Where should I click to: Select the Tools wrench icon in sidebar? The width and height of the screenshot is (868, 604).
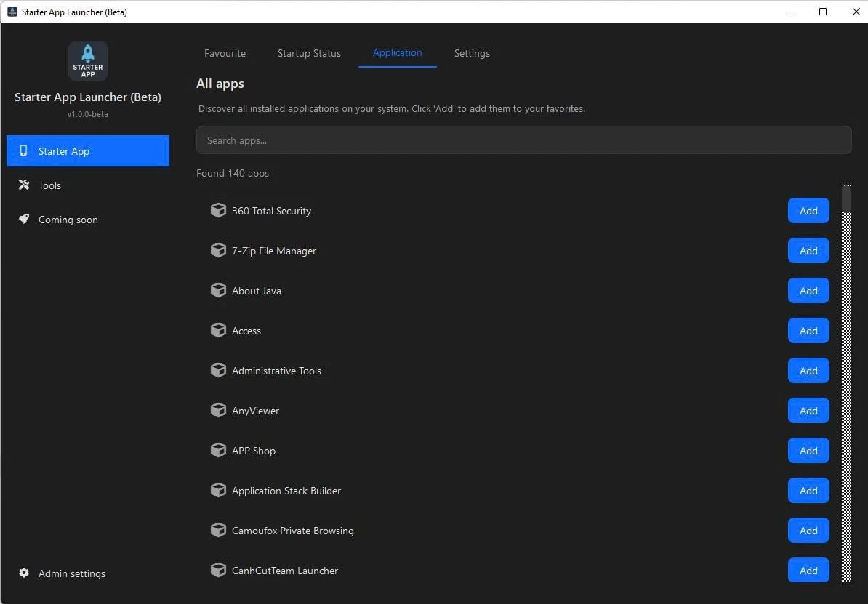pos(23,185)
